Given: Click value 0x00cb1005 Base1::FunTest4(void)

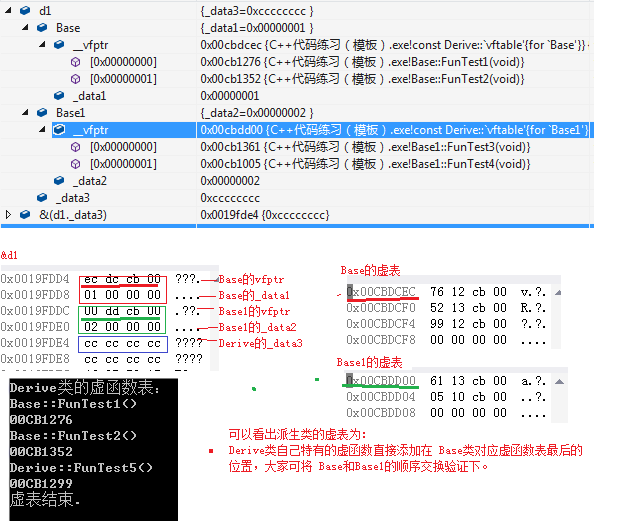Looking at the screenshot, I should click(x=365, y=164).
